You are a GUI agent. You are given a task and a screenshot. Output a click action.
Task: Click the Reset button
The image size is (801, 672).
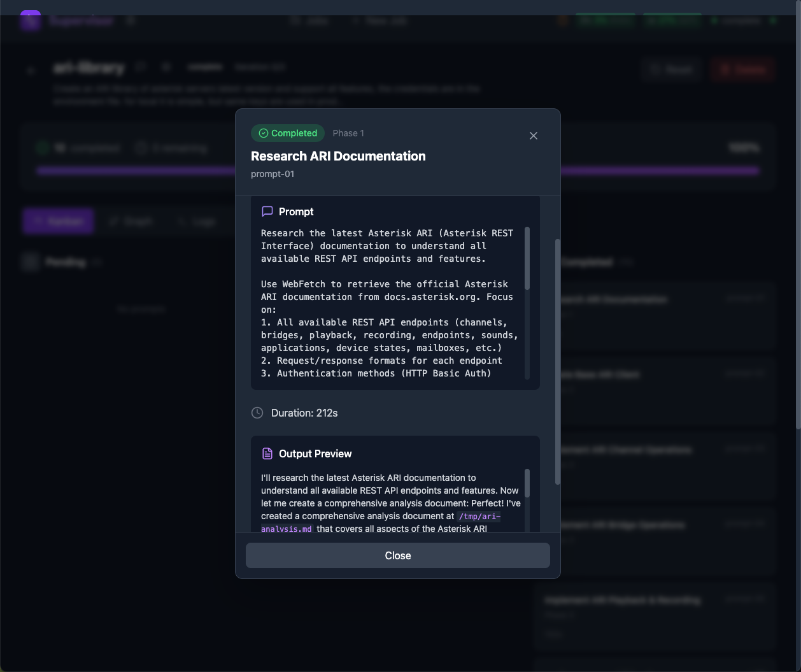pos(672,69)
